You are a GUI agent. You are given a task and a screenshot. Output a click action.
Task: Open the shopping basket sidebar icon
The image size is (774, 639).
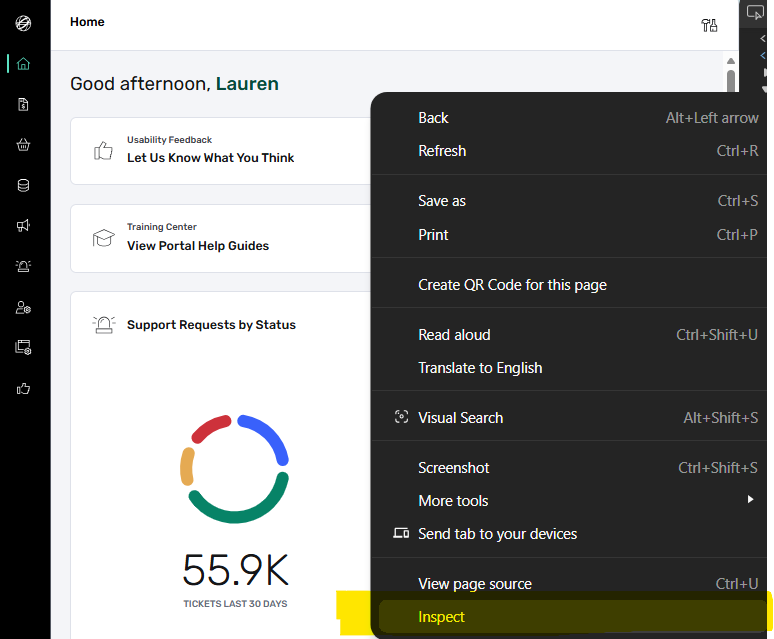click(x=23, y=145)
